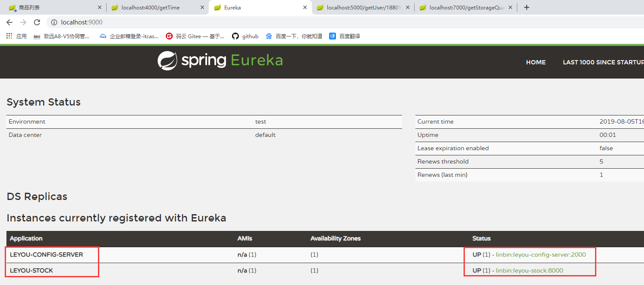Viewport: 644px width, 285px height.
Task: Close the 商品列表 tab
Action: point(100,8)
